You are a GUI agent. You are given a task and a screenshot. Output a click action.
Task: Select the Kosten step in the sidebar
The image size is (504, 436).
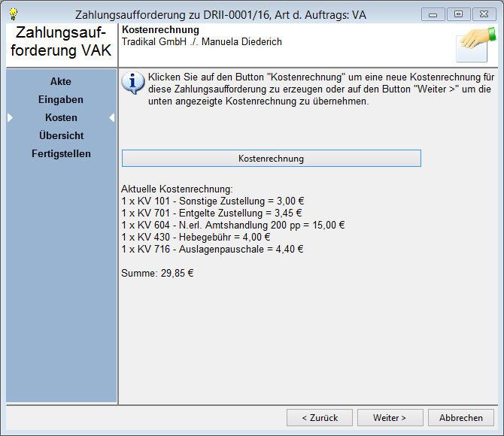click(61, 117)
